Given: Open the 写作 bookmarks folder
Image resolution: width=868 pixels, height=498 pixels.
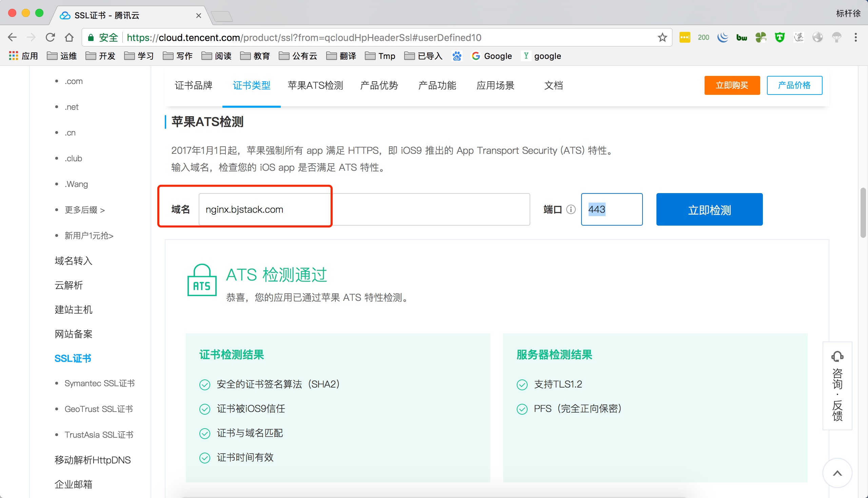Looking at the screenshot, I should [178, 56].
